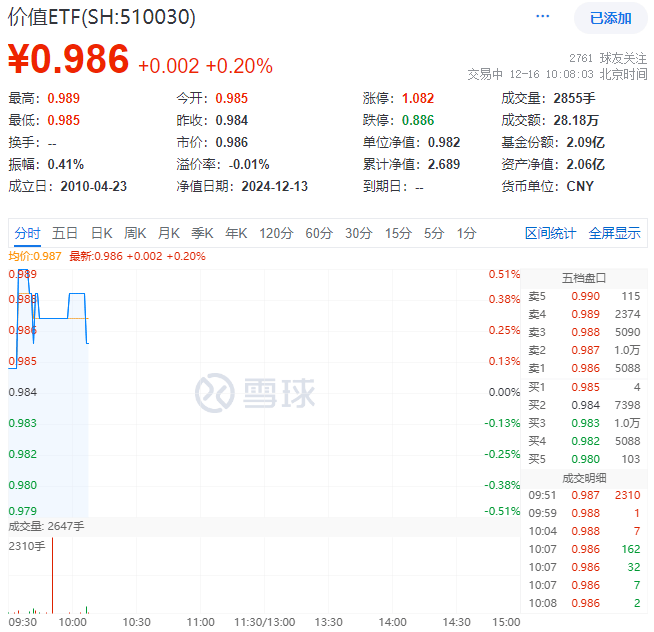Select the 卖1 order row at 0.986
The width and height of the screenshot is (654, 632).
tap(584, 368)
